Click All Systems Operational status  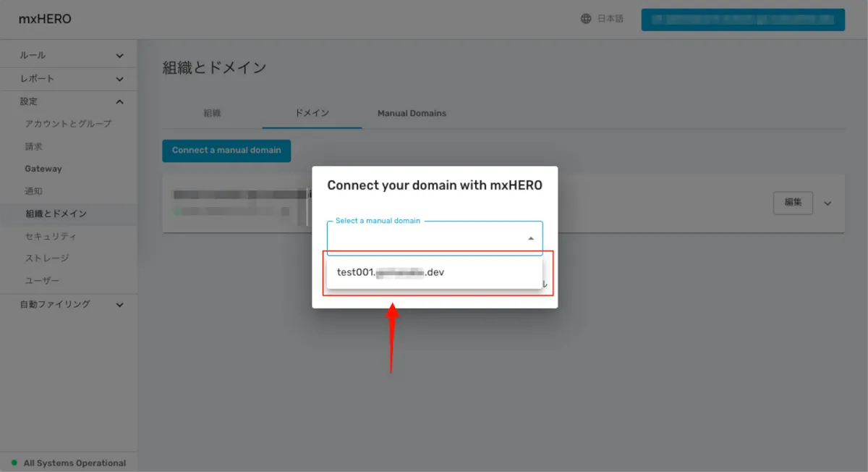75,463
